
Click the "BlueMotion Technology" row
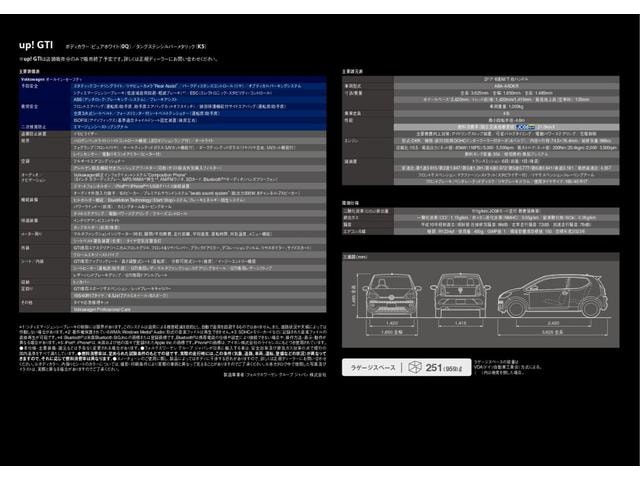199,200
